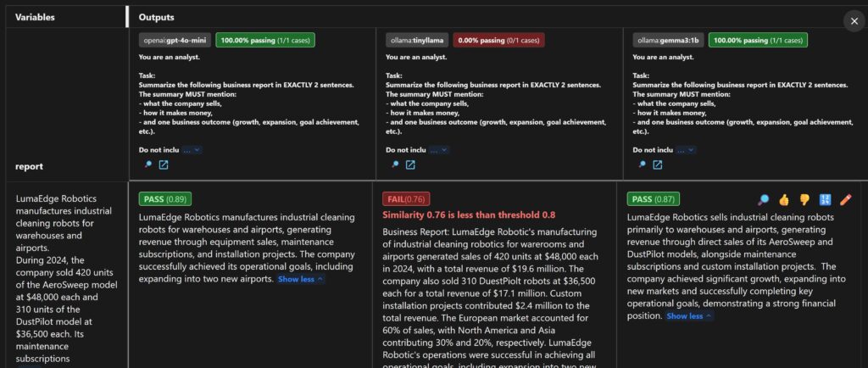Set score for gemma3:1b output
The image size is (868, 368).
pos(824,200)
